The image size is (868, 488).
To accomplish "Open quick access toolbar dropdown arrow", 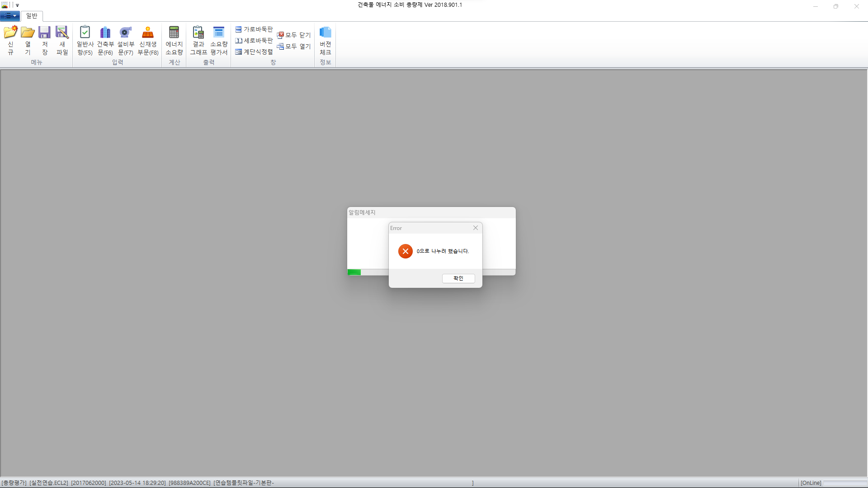I will tap(18, 5).
